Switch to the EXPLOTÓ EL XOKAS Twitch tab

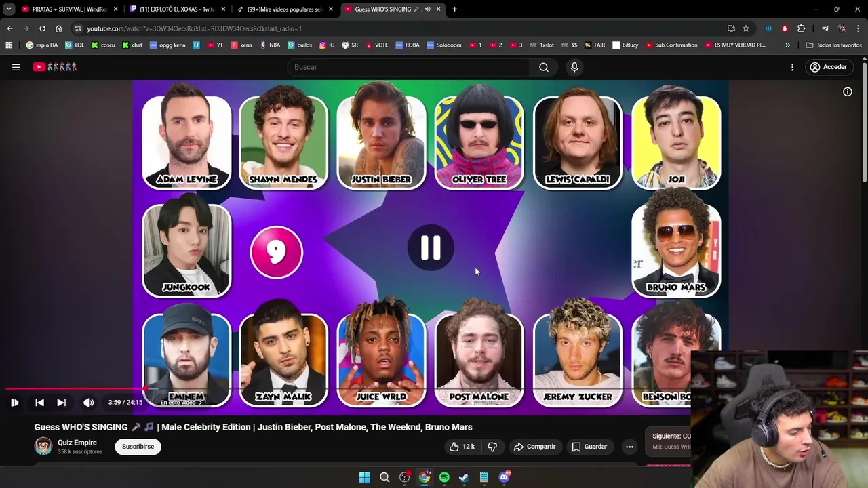(x=178, y=9)
